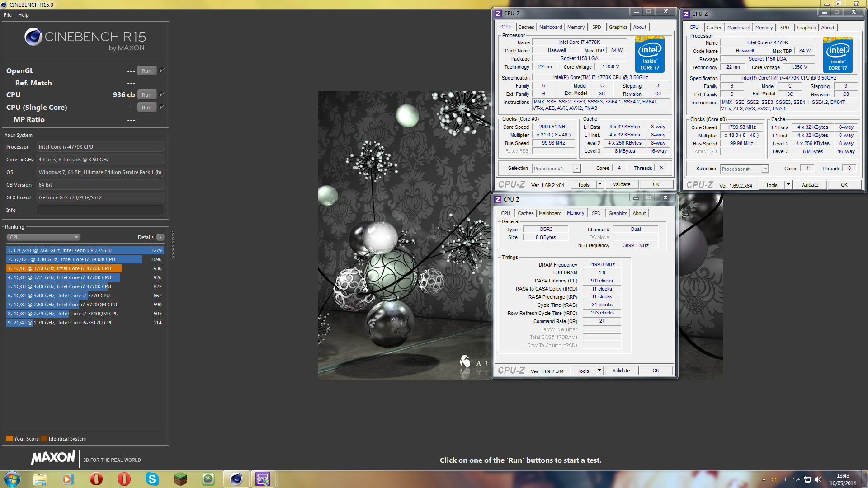Open About tab in top-right CPU-Z
Screen dimensions: 868x488
click(828, 28)
